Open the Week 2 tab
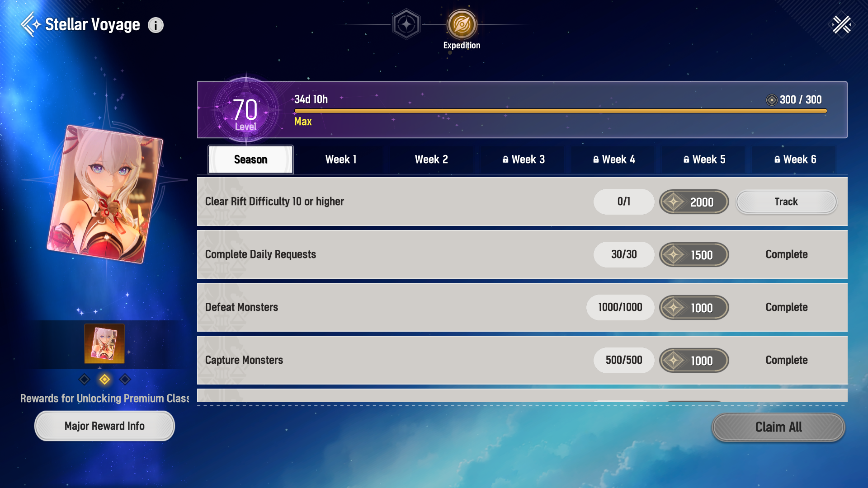The image size is (868, 488). (431, 160)
